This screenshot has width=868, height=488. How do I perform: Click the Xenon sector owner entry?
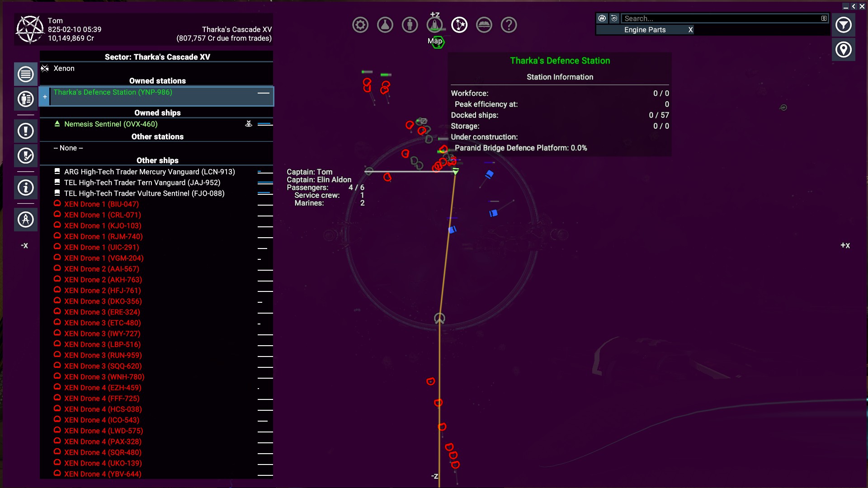(64, 69)
